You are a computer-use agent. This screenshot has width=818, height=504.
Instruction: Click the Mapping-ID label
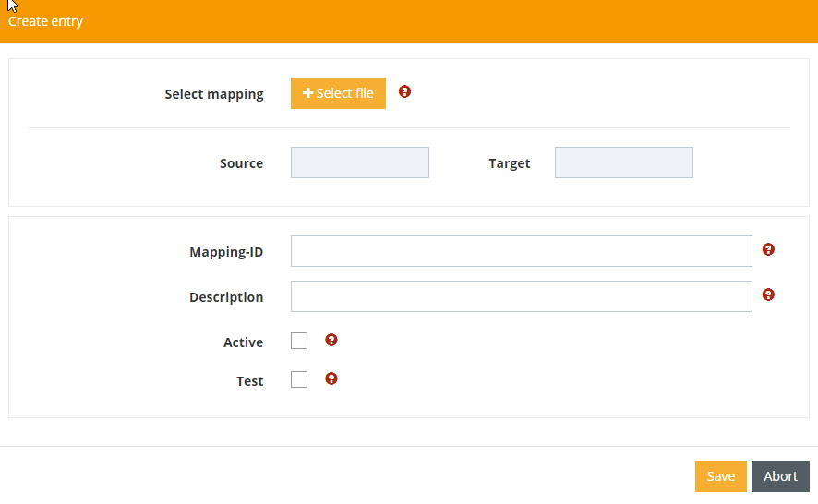click(x=226, y=252)
